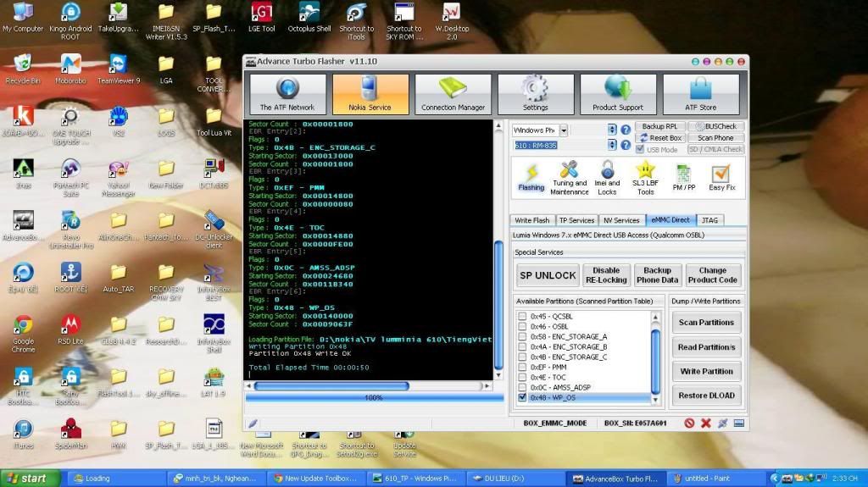
Task: Expand the Windows Phone platform dropdown
Action: tap(564, 130)
